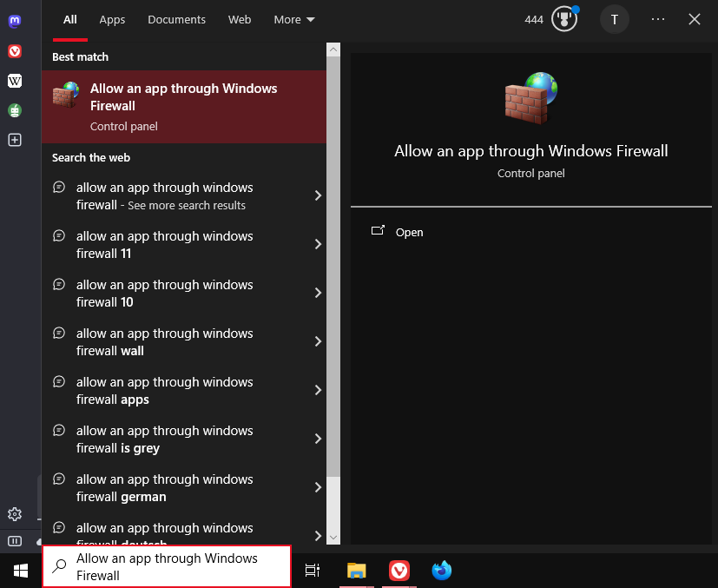Expand the More search filter dropdown
Viewport: 718px width, 588px height.
(x=293, y=19)
